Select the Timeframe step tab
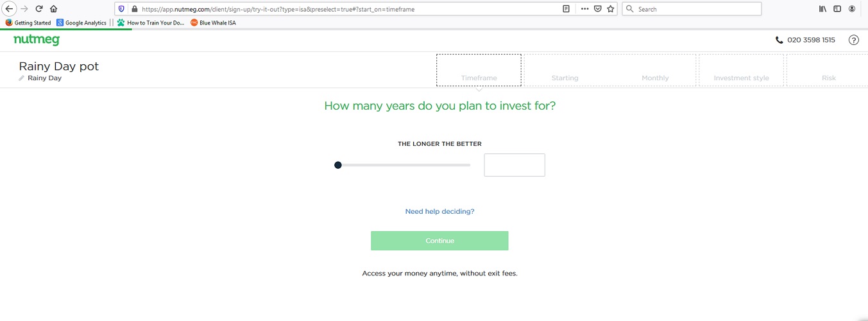 [x=479, y=71]
